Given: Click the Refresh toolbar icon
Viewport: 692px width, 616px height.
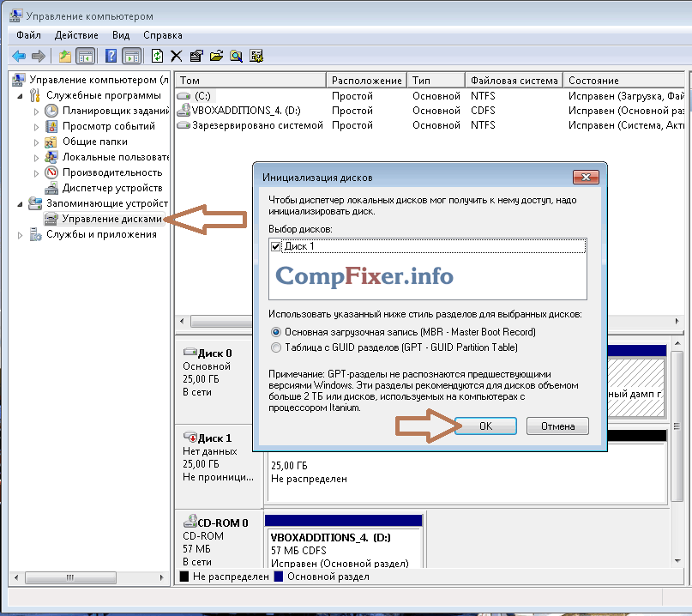Looking at the screenshot, I should (x=157, y=56).
